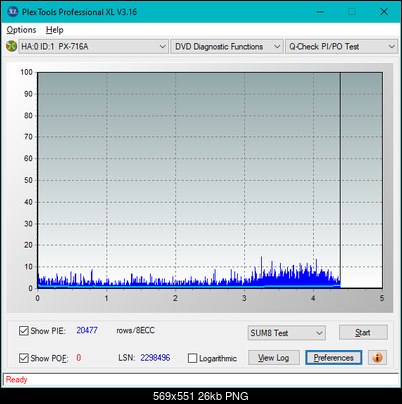Click the PlexTools XL app icon in title bar
The image size is (402, 404).
pos(13,12)
